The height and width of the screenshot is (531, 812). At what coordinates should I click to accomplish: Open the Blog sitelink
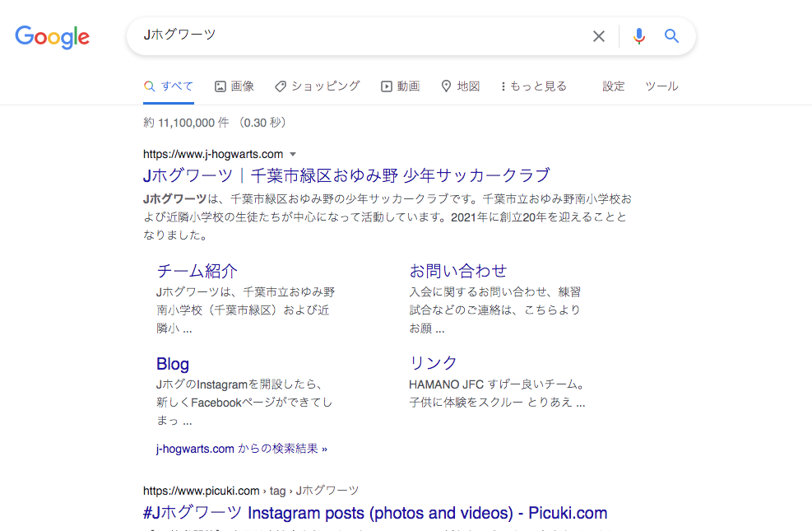[x=173, y=364]
